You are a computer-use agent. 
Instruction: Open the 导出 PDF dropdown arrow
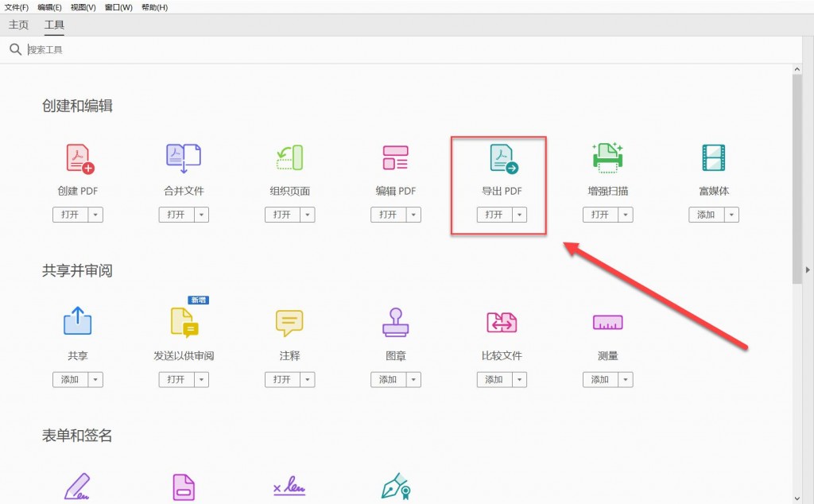coord(519,215)
